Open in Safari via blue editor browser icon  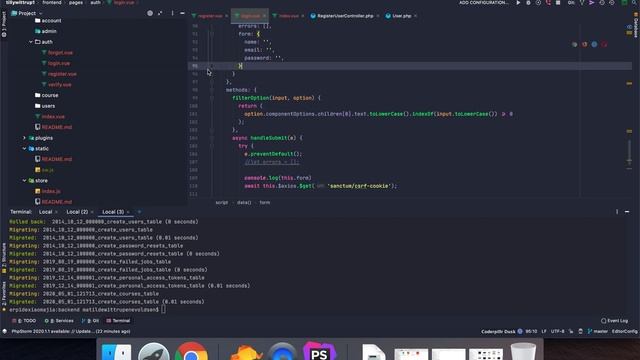594,44
